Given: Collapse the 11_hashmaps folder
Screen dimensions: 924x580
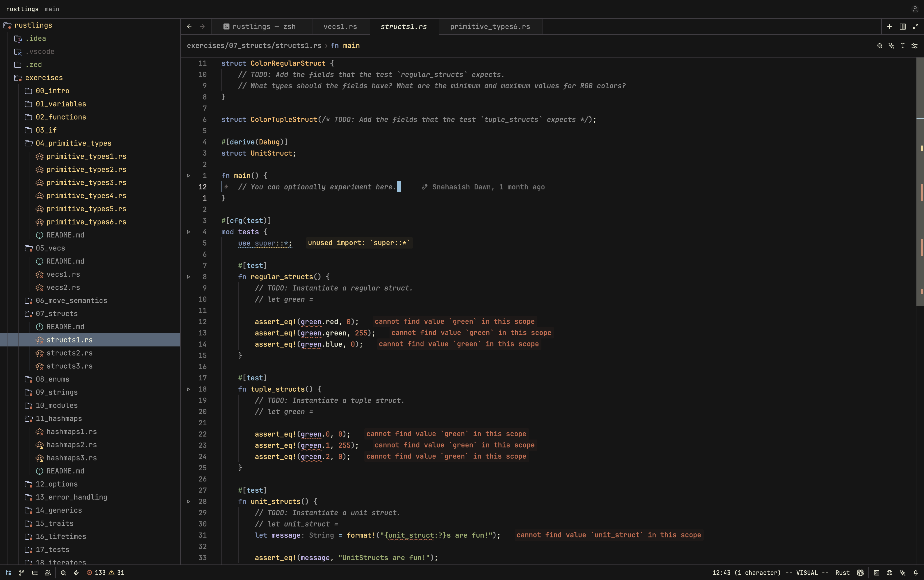Looking at the screenshot, I should 53,418.
